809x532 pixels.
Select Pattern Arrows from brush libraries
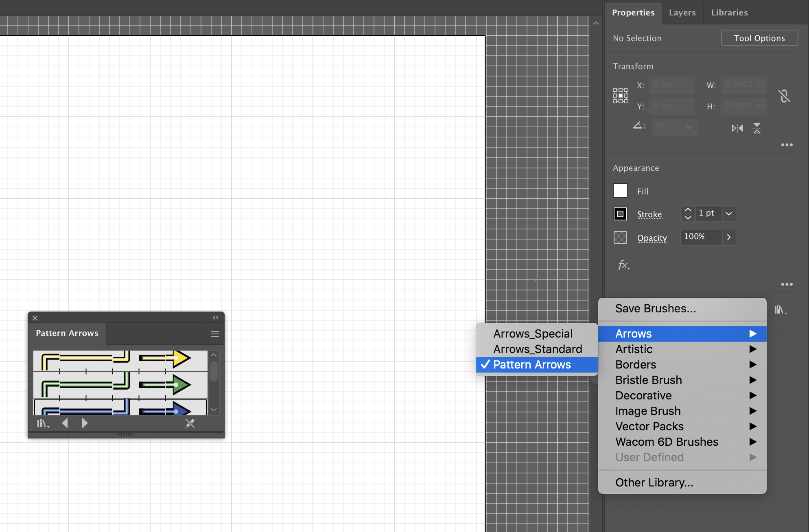tap(532, 364)
